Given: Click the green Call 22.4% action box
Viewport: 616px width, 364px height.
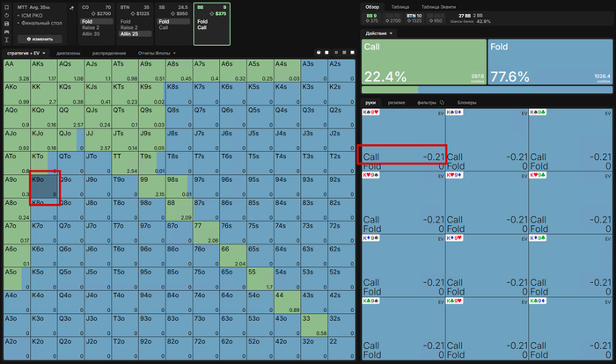Looking at the screenshot, I should (x=424, y=62).
